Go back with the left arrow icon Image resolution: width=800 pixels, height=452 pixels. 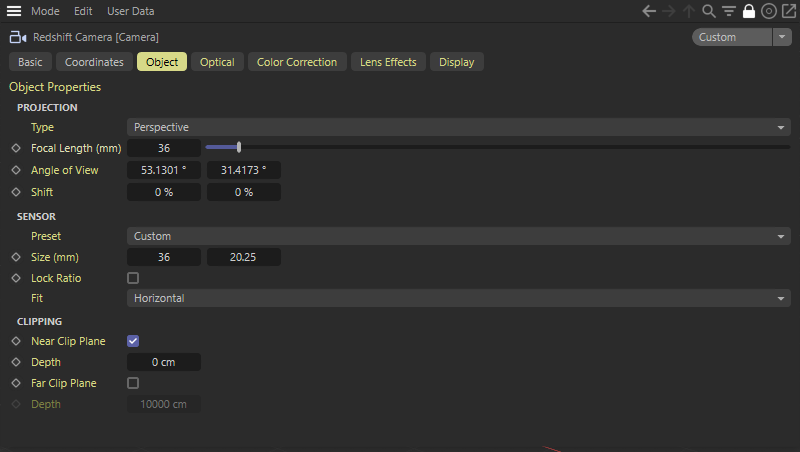pyautogui.click(x=649, y=11)
